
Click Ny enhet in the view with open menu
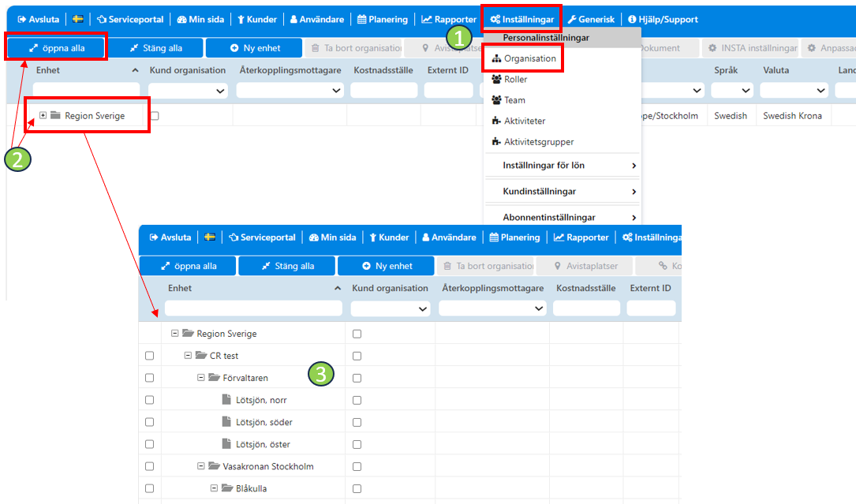(254, 48)
